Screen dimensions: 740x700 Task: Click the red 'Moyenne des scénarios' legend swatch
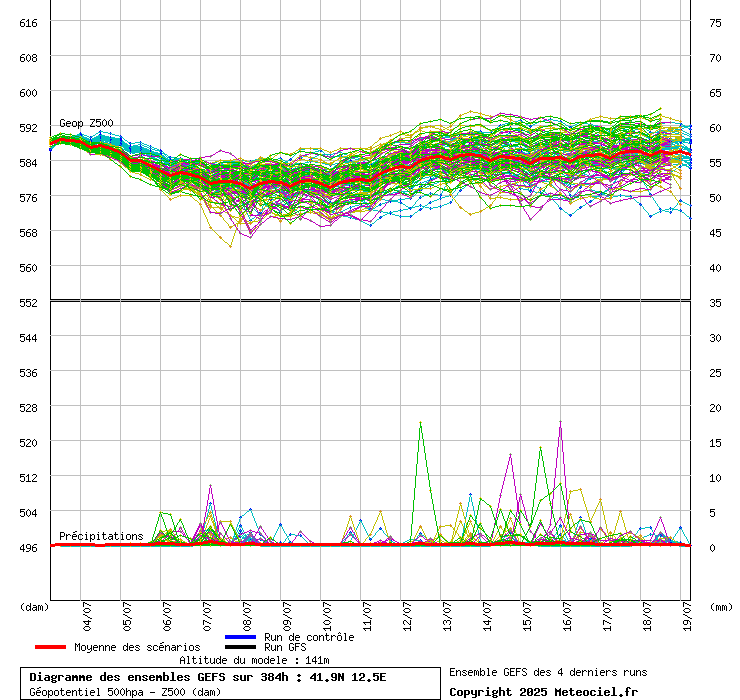pos(50,647)
